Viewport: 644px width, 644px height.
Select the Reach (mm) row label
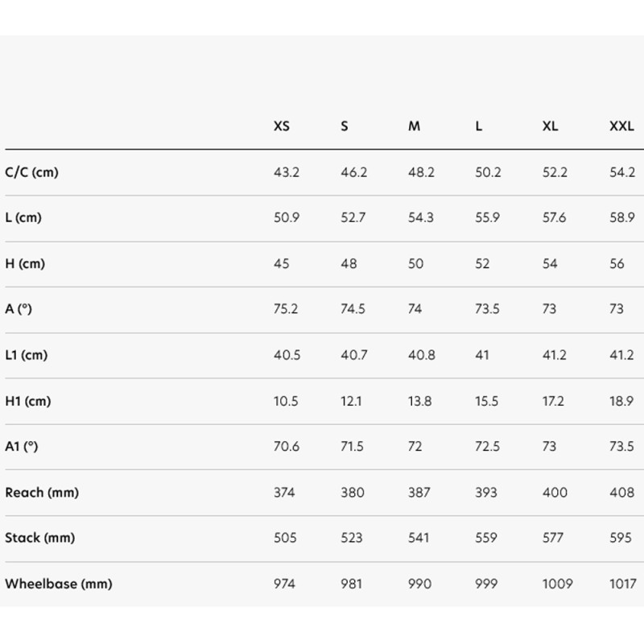tap(42, 492)
